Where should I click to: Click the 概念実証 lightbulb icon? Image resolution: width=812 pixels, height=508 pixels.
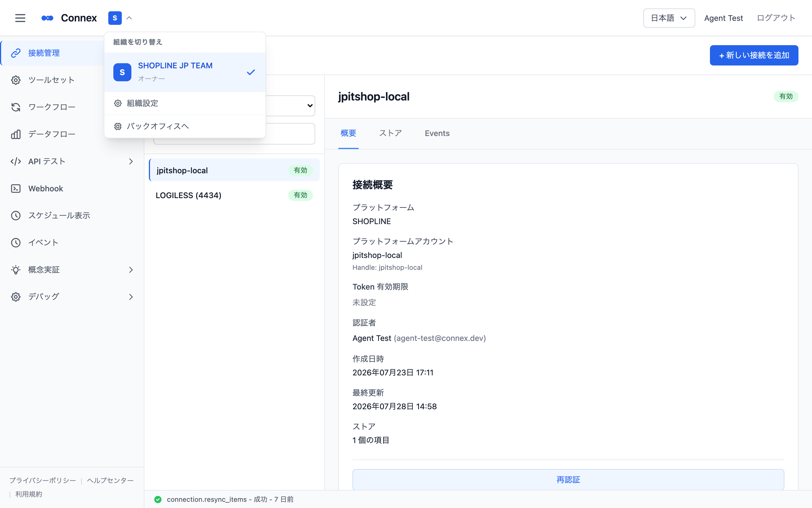(x=16, y=270)
